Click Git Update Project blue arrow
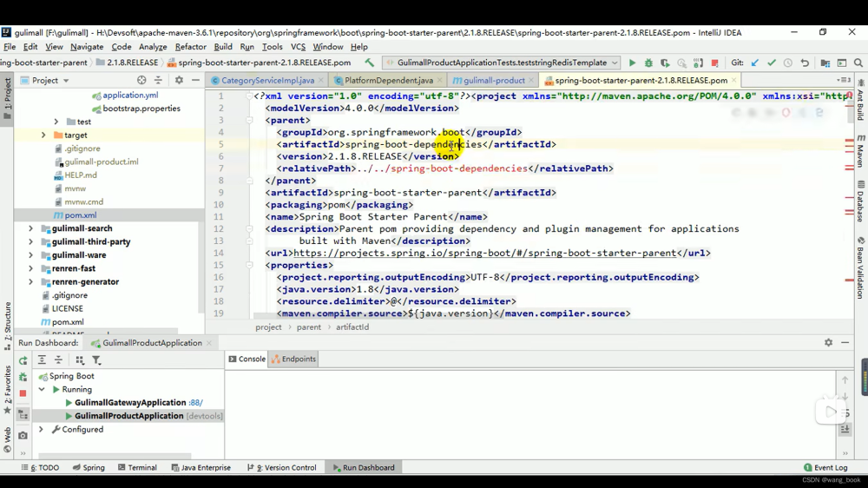Image resolution: width=868 pixels, height=488 pixels. [x=755, y=63]
